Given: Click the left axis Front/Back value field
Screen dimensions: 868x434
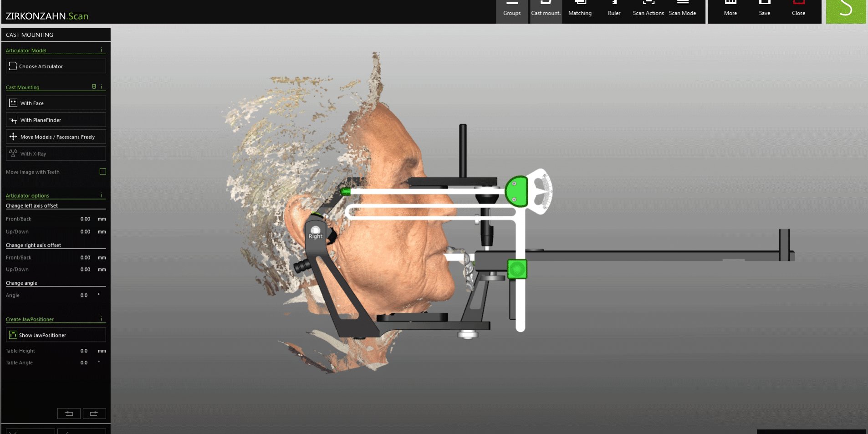Looking at the screenshot, I should pos(85,219).
